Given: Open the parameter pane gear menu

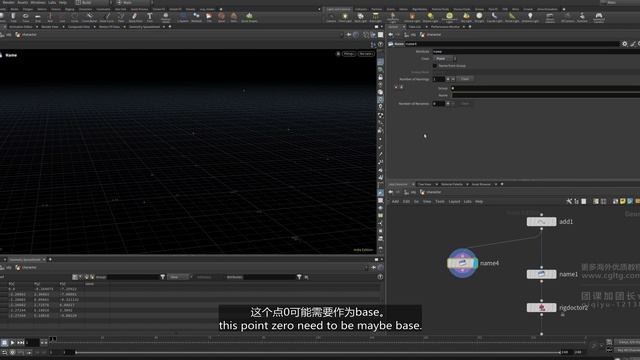Looking at the screenshot, I should point(624,44).
